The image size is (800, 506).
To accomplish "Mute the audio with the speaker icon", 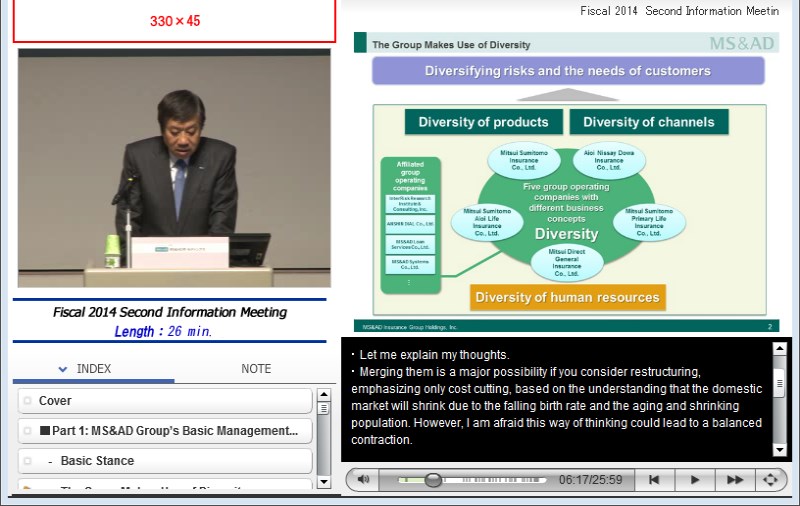I will (363, 480).
